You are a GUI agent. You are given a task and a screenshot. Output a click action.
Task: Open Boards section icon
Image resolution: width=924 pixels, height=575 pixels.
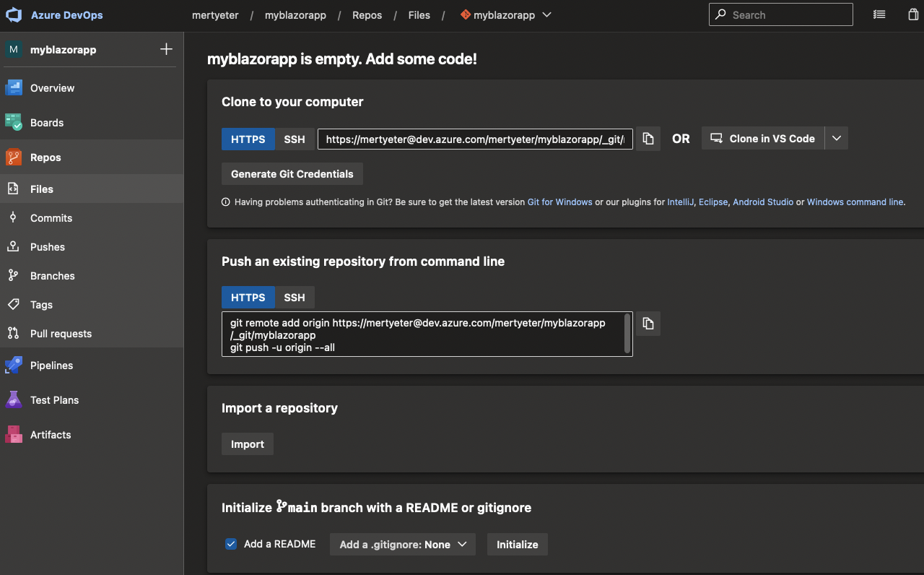pyautogui.click(x=14, y=123)
